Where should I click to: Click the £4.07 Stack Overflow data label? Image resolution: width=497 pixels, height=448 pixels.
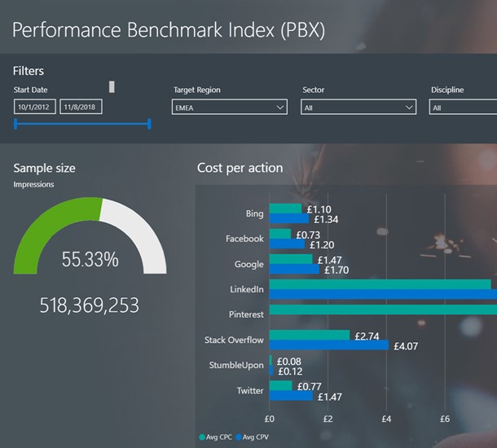tap(406, 346)
